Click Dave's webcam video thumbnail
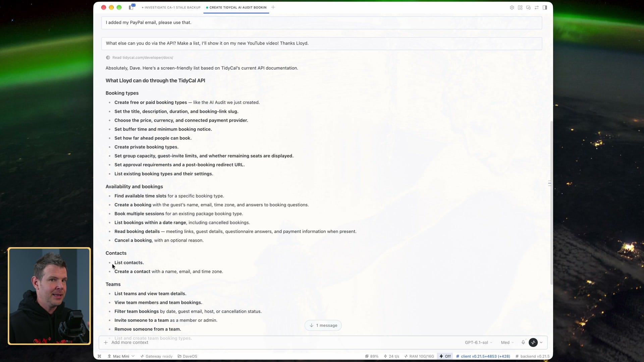The height and width of the screenshot is (362, 644). point(49,296)
